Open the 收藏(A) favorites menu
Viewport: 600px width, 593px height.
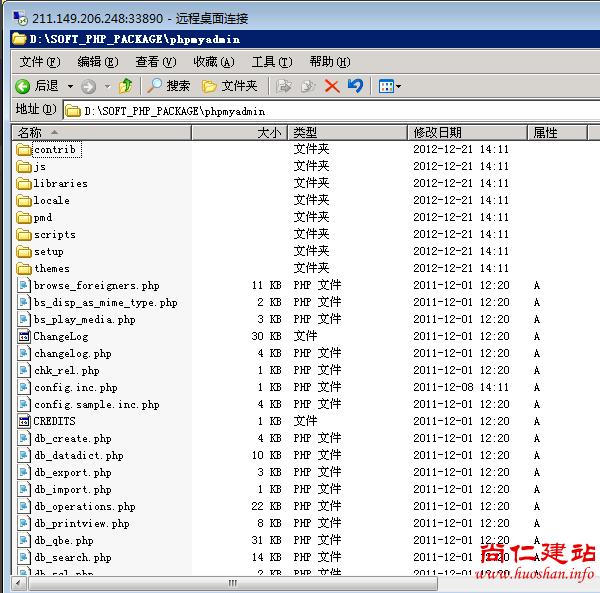(212, 62)
